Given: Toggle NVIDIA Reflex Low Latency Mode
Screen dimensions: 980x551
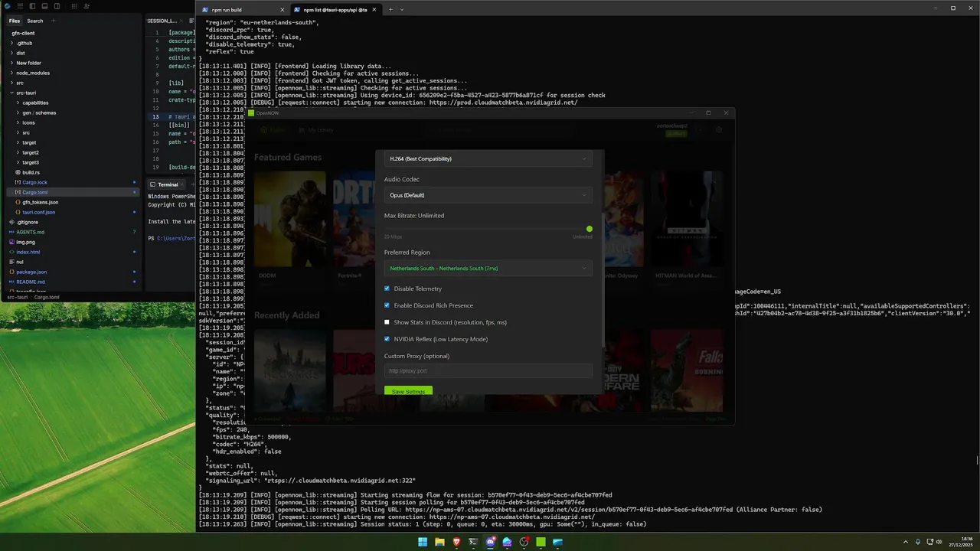Looking at the screenshot, I should (387, 339).
